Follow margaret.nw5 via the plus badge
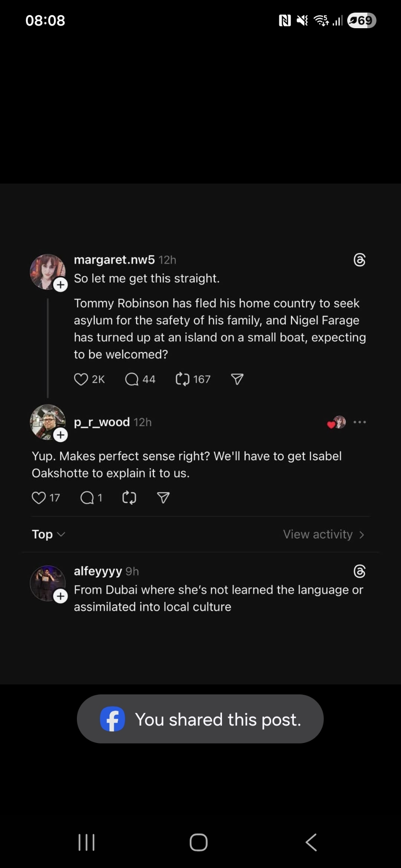 pos(60,285)
